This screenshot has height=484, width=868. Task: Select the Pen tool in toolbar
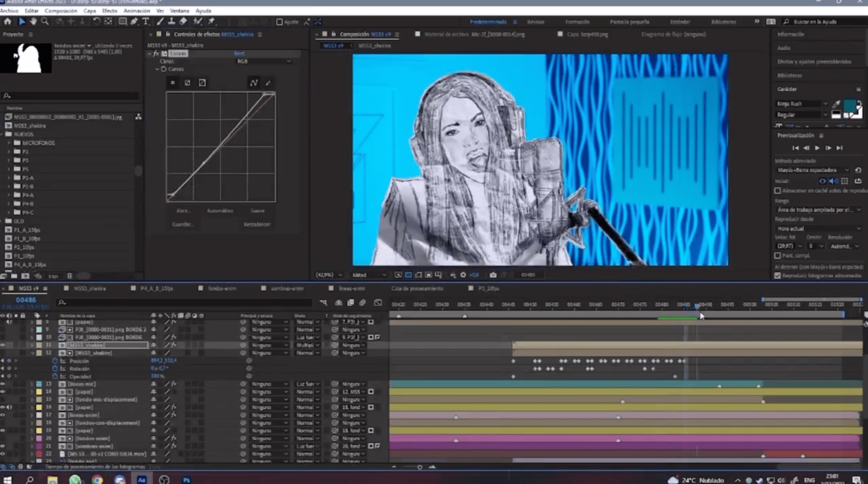click(134, 22)
